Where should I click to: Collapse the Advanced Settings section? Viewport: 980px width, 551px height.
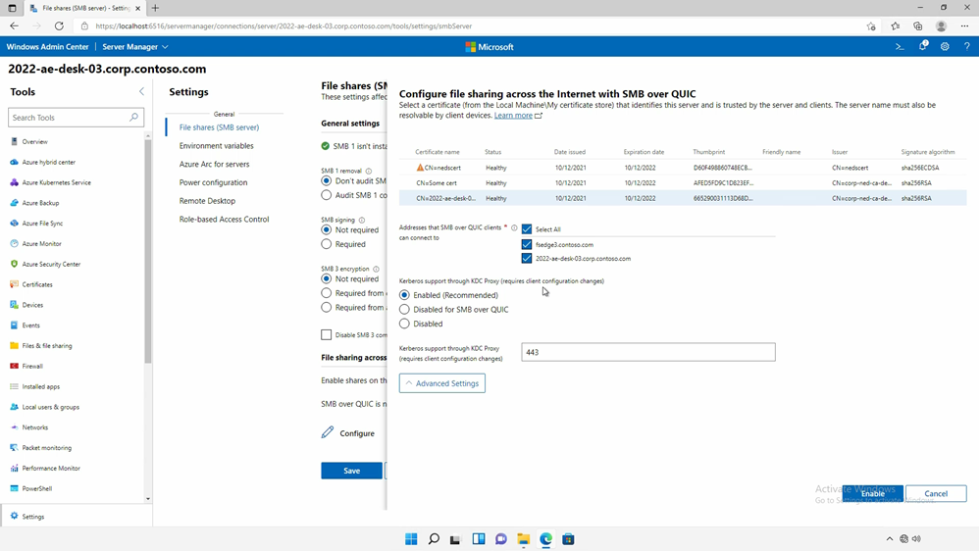pos(441,383)
